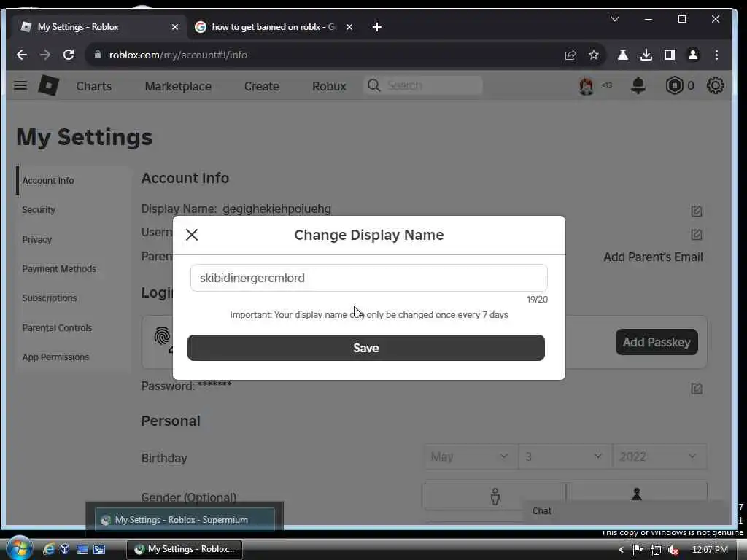Open the birthday day dropdown
The image size is (747, 560).
tap(564, 456)
